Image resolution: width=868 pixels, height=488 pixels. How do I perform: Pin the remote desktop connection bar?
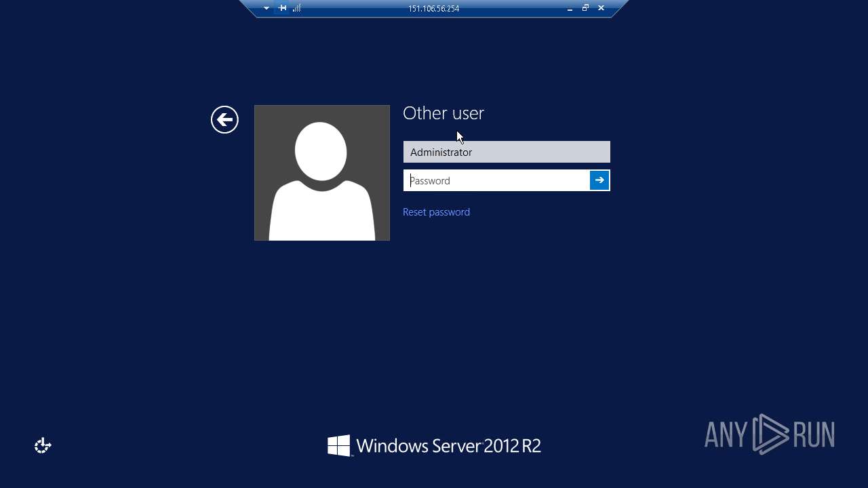click(283, 8)
